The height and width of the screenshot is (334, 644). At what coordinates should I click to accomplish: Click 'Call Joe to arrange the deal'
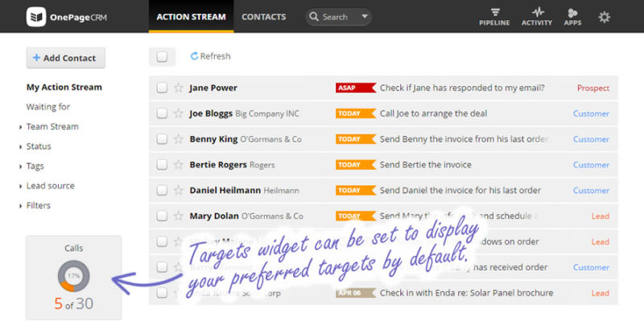(x=433, y=113)
